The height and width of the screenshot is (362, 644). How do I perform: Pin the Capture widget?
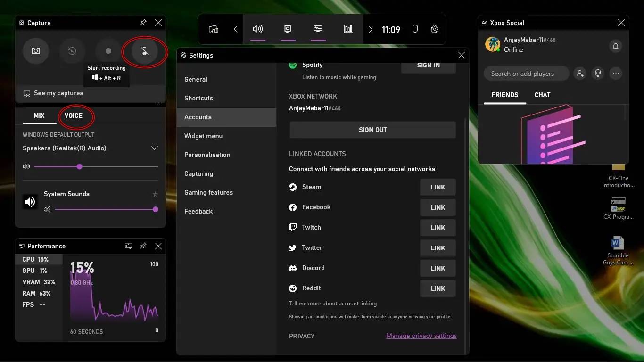point(143,23)
